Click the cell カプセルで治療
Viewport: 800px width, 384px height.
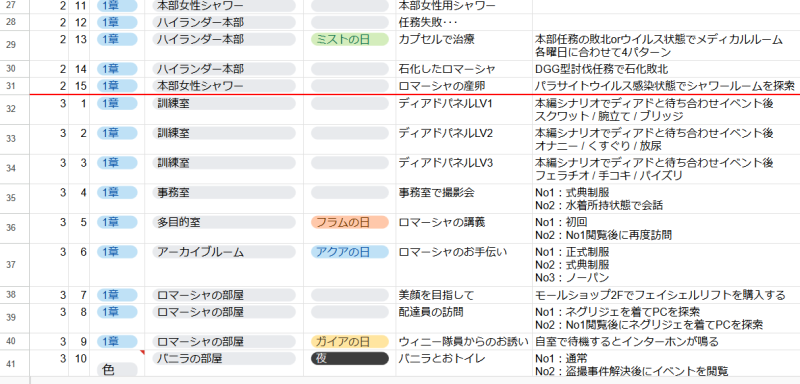pyautogui.click(x=463, y=45)
